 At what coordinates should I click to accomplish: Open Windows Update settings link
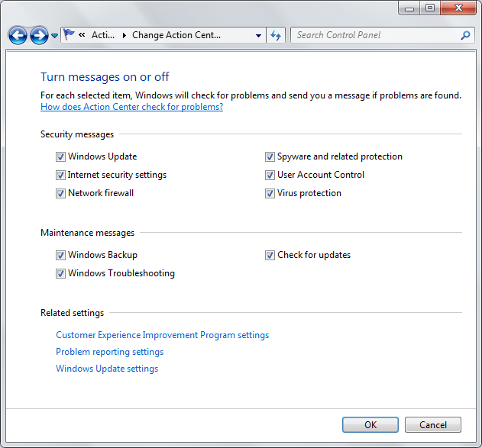tap(107, 369)
